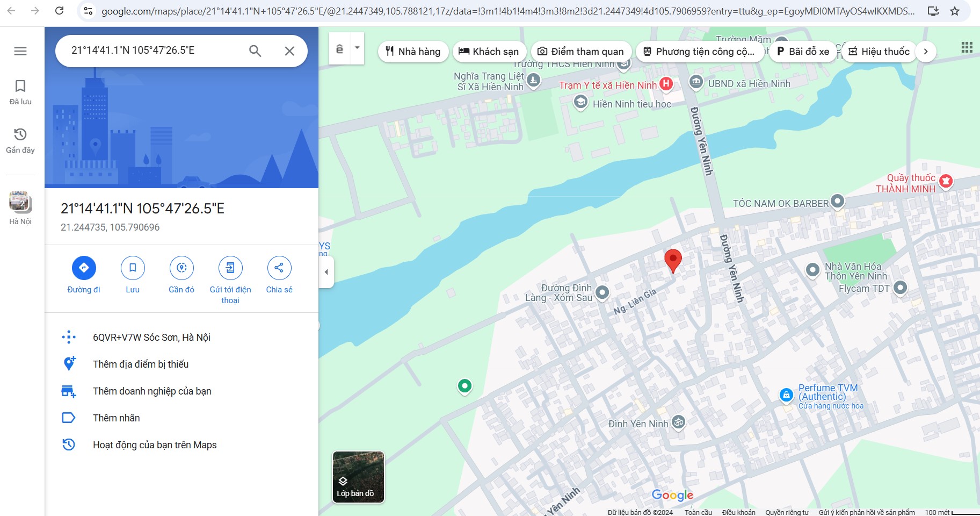Filter by Bãi đỗ xe chip
The image size is (980, 516).
pyautogui.click(x=803, y=52)
